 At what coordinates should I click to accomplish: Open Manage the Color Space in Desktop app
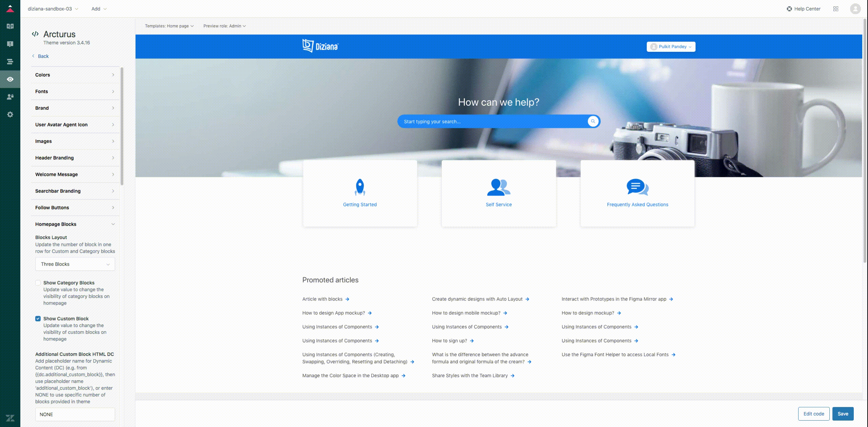tap(350, 376)
